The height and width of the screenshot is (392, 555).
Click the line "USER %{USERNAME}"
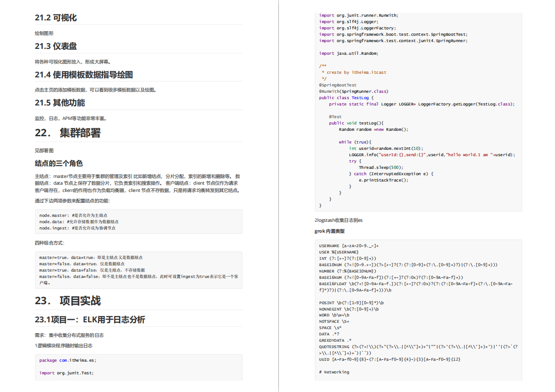tap(339, 252)
